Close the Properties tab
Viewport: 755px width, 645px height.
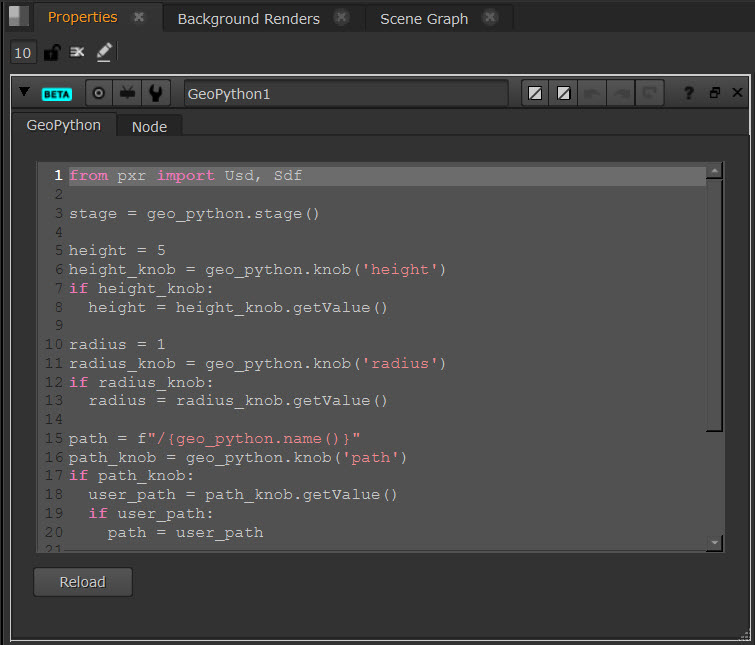click(x=139, y=17)
